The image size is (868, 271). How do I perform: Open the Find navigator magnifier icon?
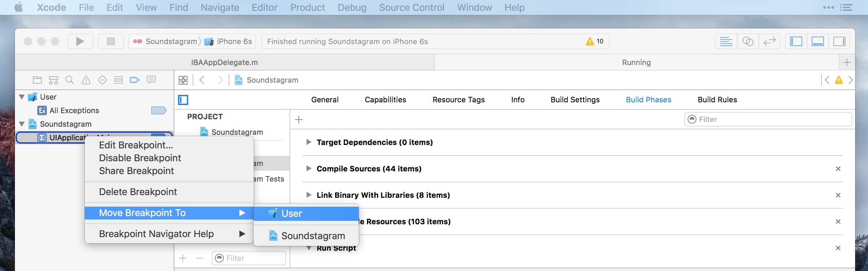pyautogui.click(x=70, y=80)
